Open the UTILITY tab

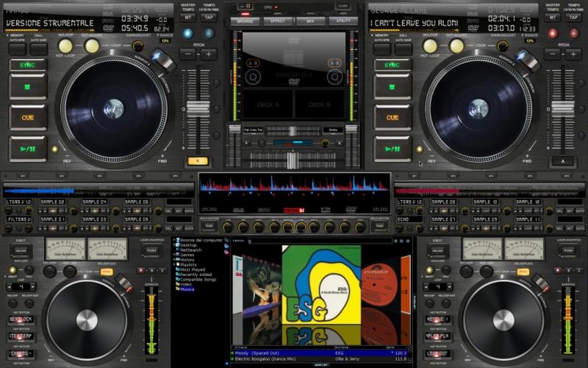pos(343,21)
